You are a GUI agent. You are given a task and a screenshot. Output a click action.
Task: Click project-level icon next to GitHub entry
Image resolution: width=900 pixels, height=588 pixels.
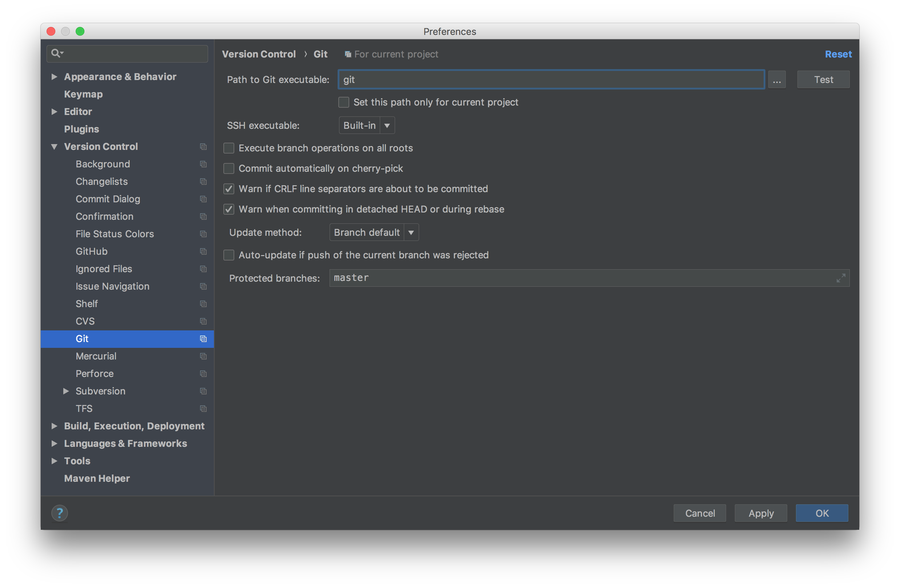tap(203, 251)
